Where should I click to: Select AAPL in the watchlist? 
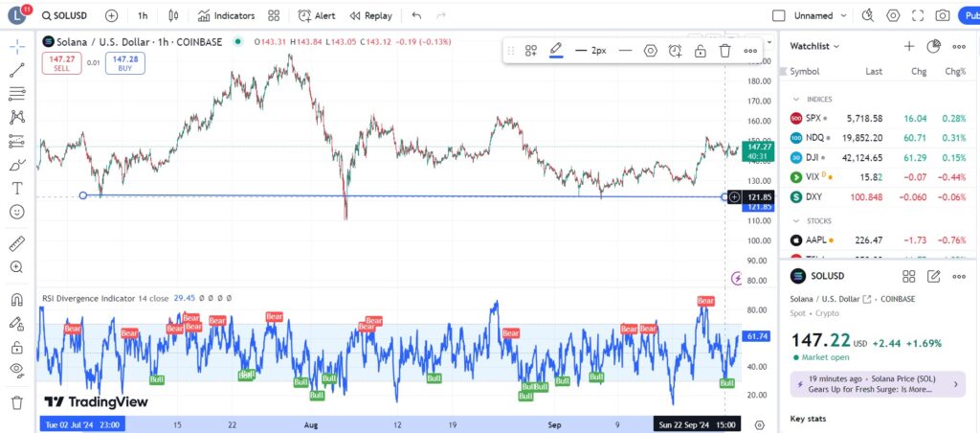click(879, 239)
